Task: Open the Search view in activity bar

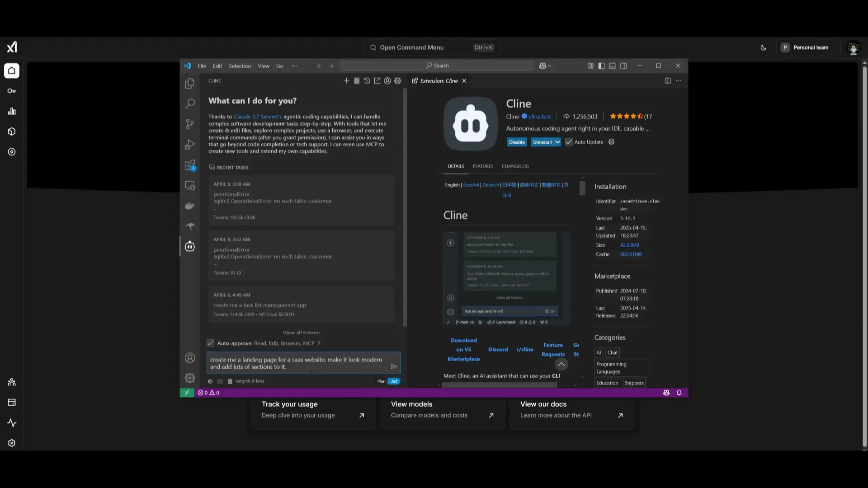Action: pyautogui.click(x=190, y=103)
